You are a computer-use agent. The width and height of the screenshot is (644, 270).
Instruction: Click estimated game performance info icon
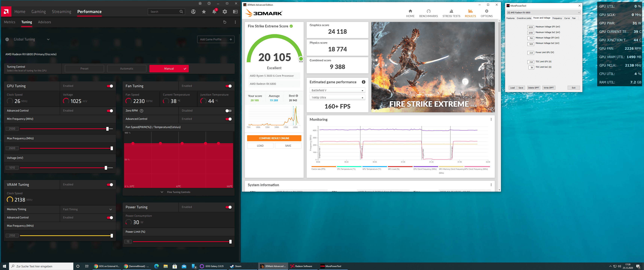click(x=364, y=82)
